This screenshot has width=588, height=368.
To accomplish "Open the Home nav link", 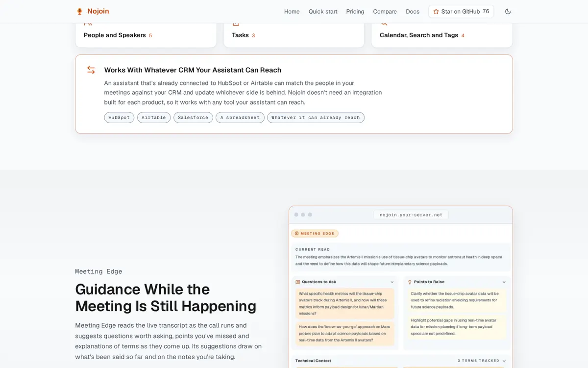I will point(292,11).
